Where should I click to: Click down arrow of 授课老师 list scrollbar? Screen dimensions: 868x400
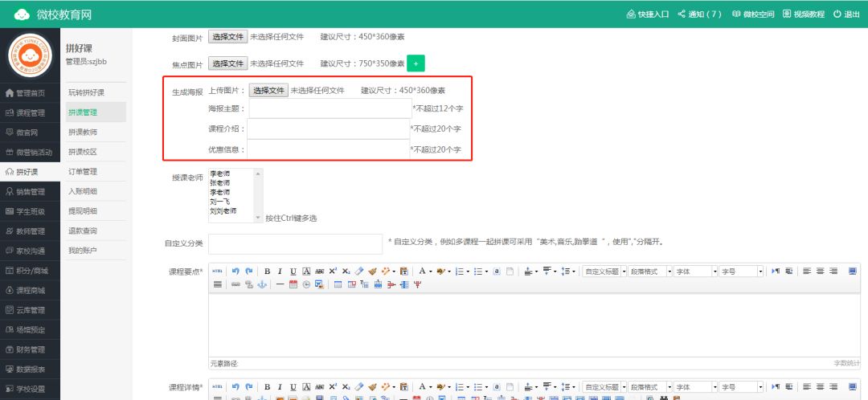click(x=258, y=218)
